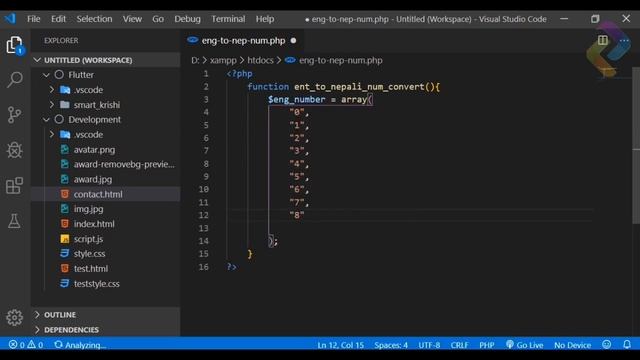This screenshot has width=640, height=360.
Task: Click the VS Code logo icon
Action: (10, 19)
